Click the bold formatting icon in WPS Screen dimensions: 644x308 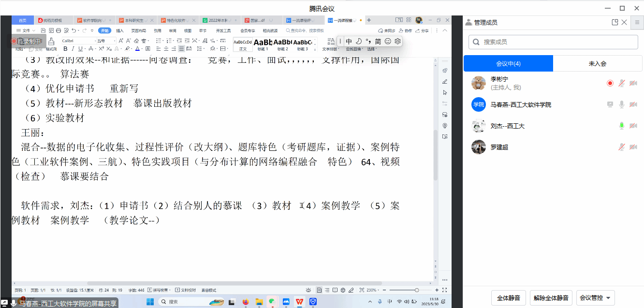tap(65, 49)
